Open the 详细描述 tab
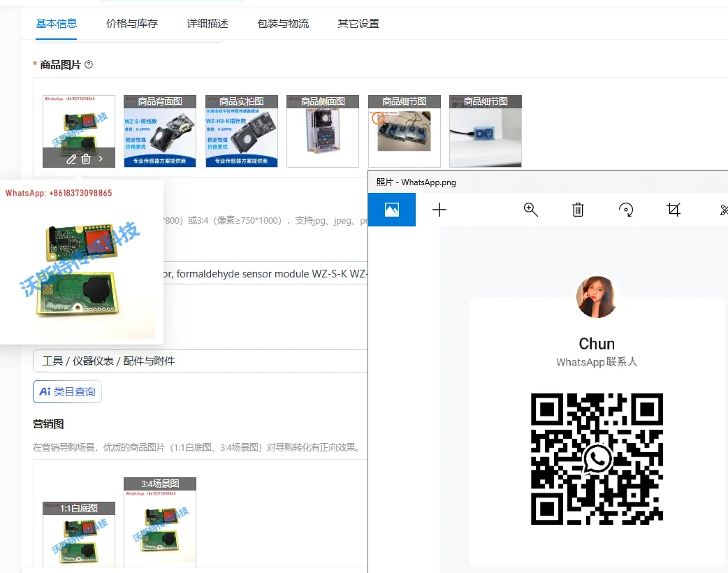This screenshot has width=728, height=573. pos(208,24)
